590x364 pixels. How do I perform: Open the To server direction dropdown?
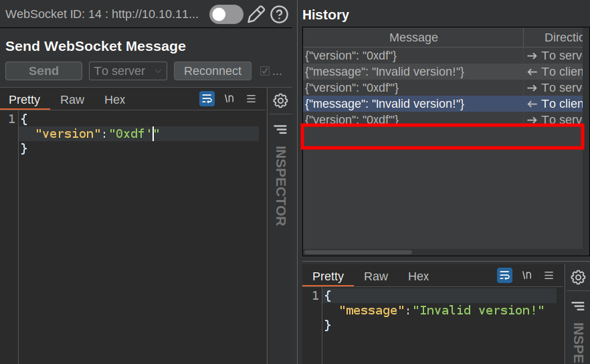[x=128, y=71]
